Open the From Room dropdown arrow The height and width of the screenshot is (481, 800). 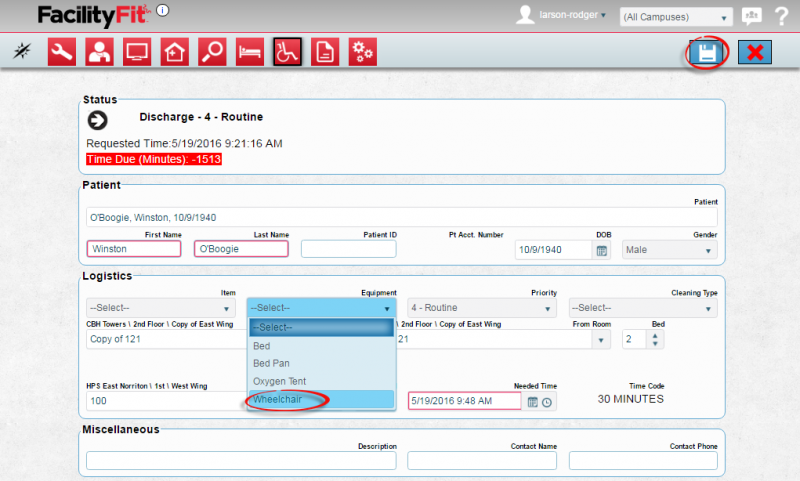(601, 340)
